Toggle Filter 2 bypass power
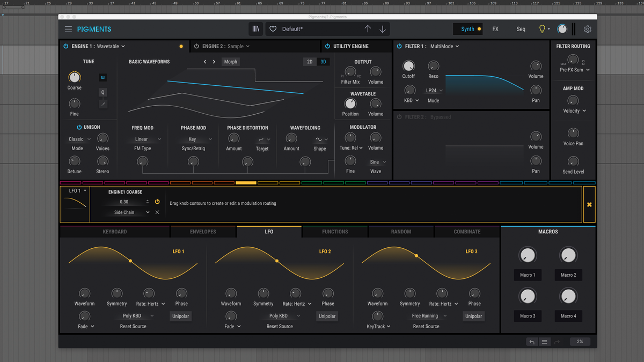 tap(399, 116)
